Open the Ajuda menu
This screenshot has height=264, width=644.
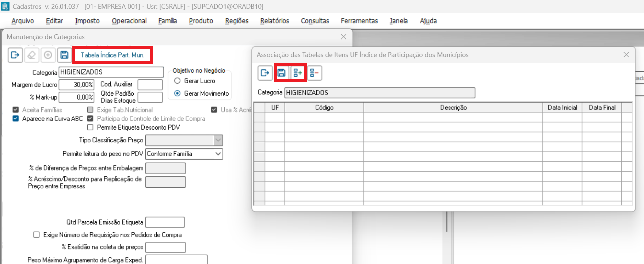click(428, 21)
